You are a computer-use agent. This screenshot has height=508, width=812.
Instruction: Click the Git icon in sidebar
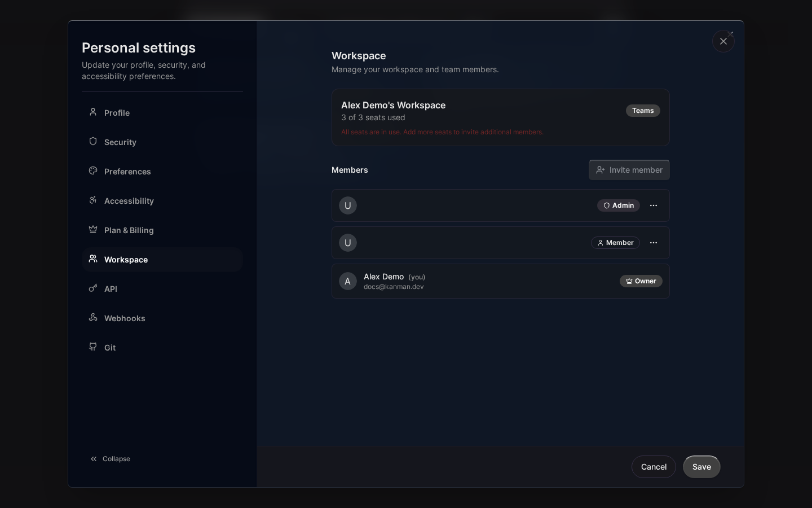[x=93, y=347]
